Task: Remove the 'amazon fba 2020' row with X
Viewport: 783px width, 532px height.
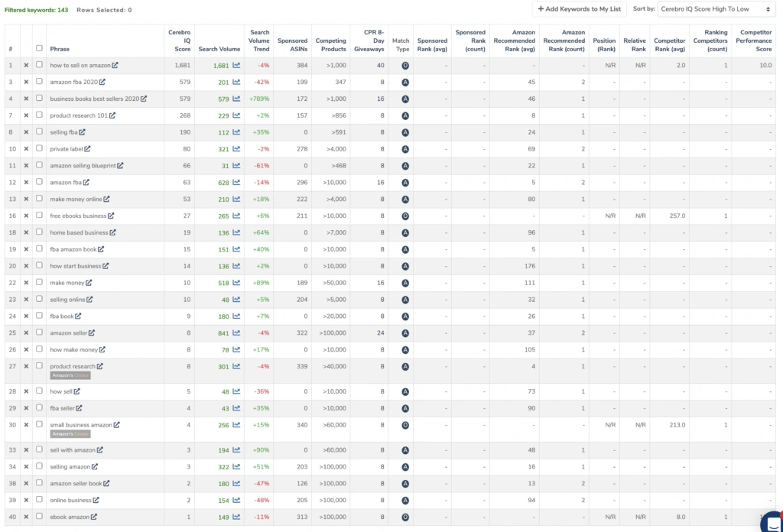Action: (26, 82)
